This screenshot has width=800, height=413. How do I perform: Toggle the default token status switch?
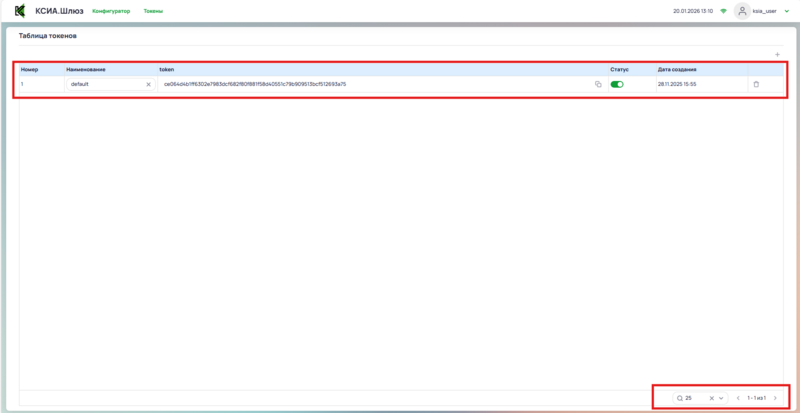pos(617,84)
